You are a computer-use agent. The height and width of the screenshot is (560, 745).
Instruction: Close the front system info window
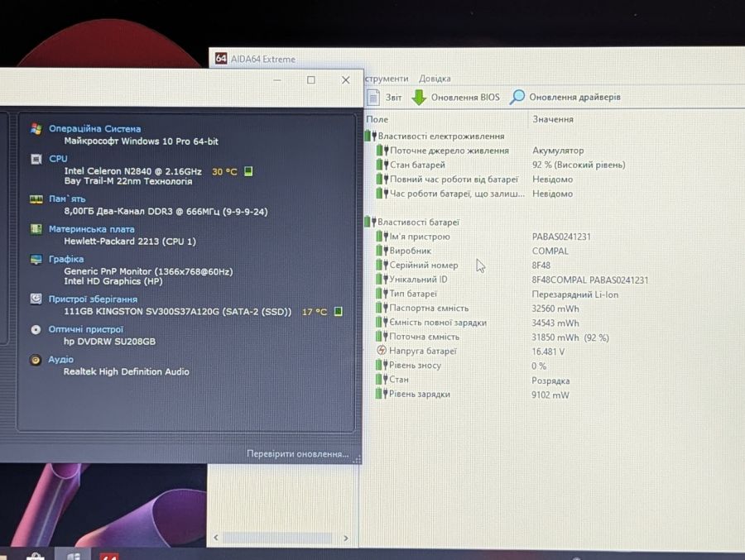tap(345, 79)
